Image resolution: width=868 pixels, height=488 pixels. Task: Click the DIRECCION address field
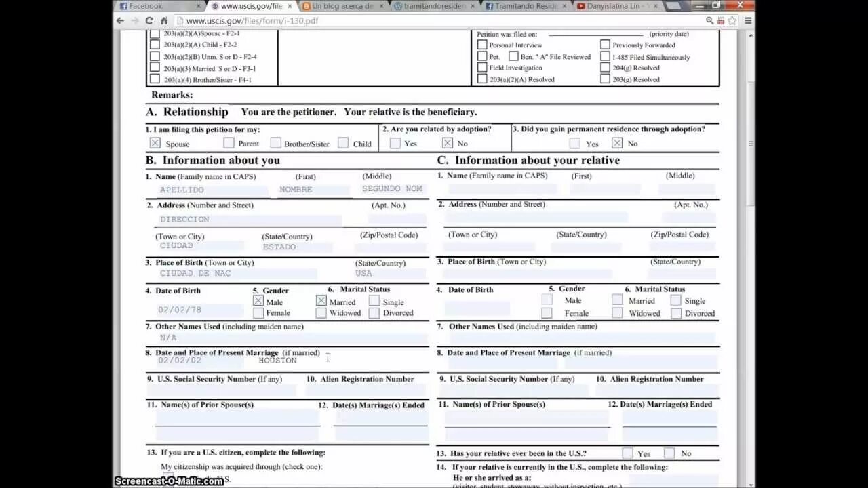[x=249, y=220]
